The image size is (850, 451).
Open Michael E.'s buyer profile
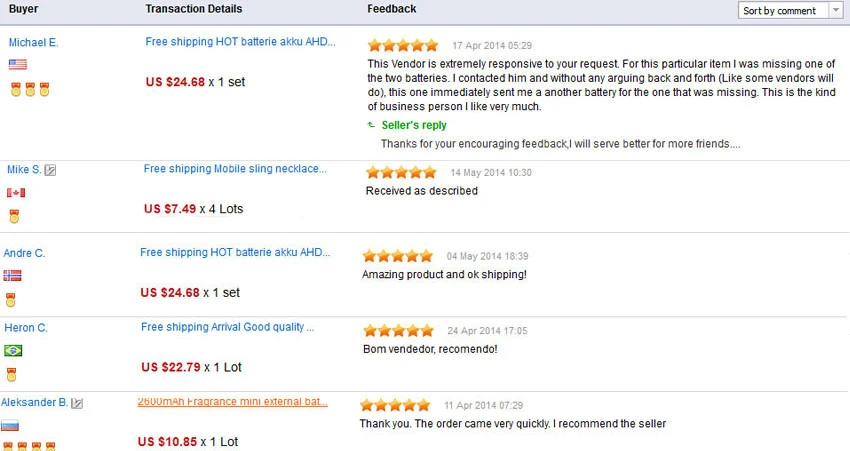(x=33, y=43)
